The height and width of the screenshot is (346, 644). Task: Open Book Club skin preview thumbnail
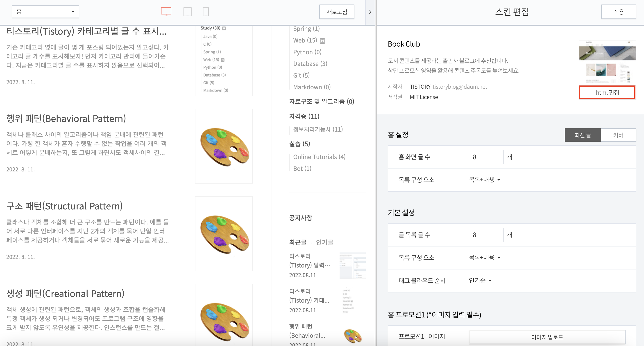tap(607, 61)
